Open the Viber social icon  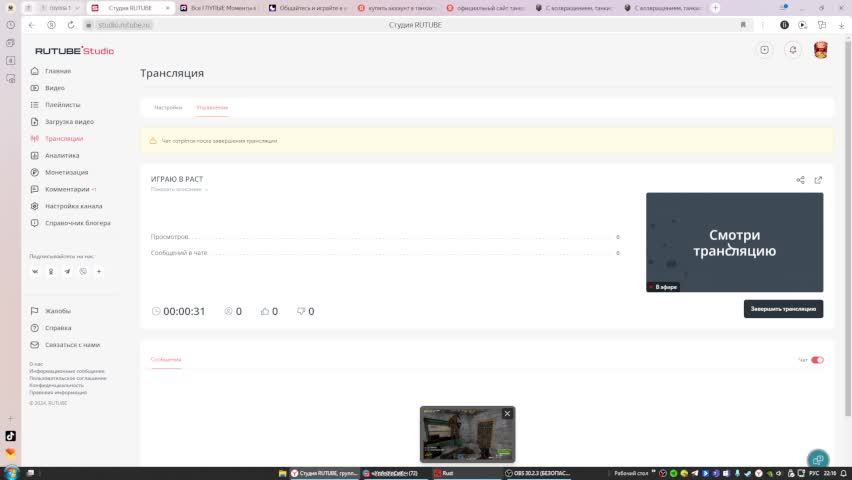coord(83,271)
